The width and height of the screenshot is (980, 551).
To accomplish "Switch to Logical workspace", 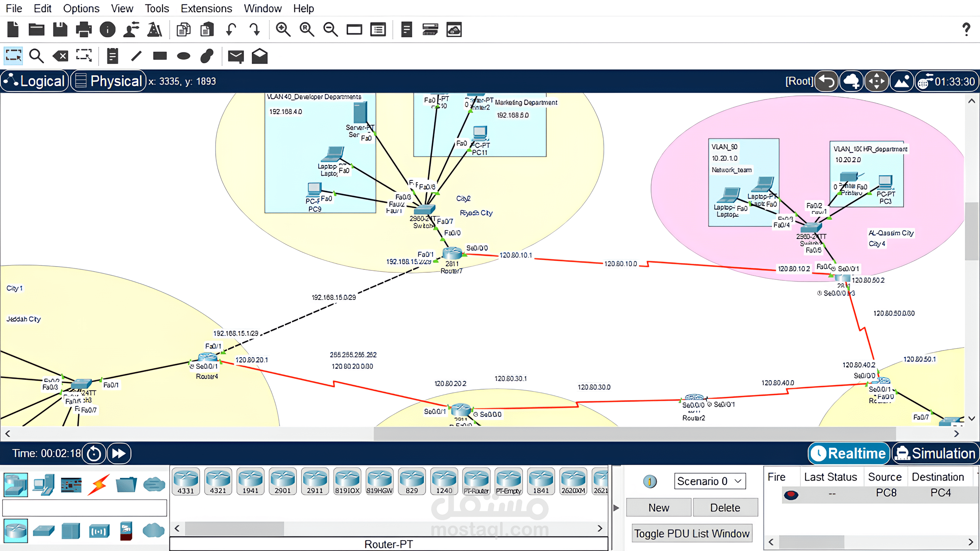I will click(x=35, y=81).
